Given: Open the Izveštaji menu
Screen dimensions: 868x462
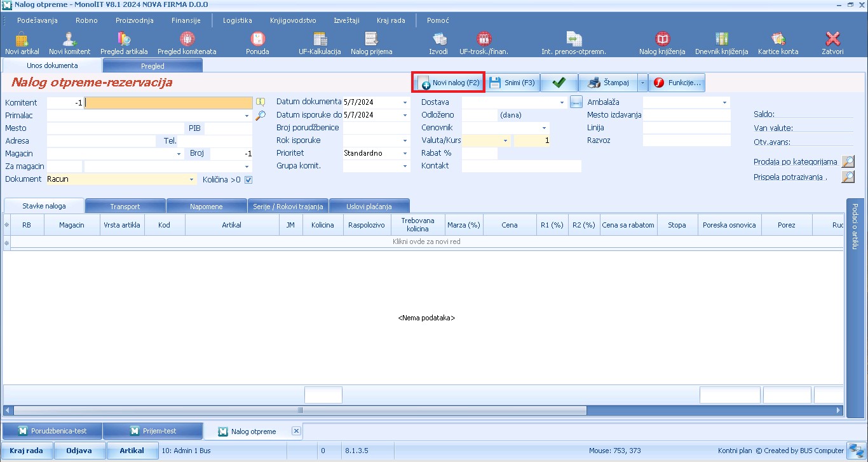Looking at the screenshot, I should [x=347, y=20].
